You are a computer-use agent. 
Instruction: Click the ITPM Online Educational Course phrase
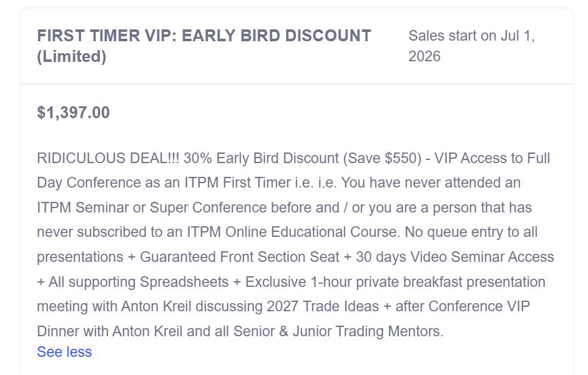click(x=292, y=232)
